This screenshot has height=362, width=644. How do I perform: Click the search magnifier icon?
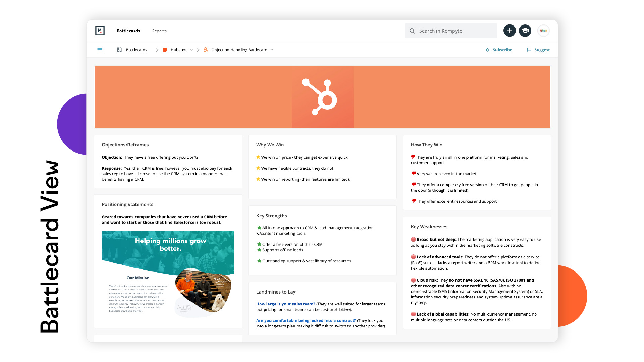[412, 31]
